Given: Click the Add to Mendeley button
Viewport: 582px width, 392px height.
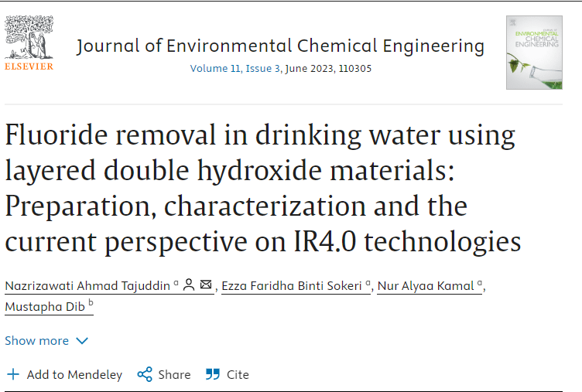Looking at the screenshot, I should [74, 374].
